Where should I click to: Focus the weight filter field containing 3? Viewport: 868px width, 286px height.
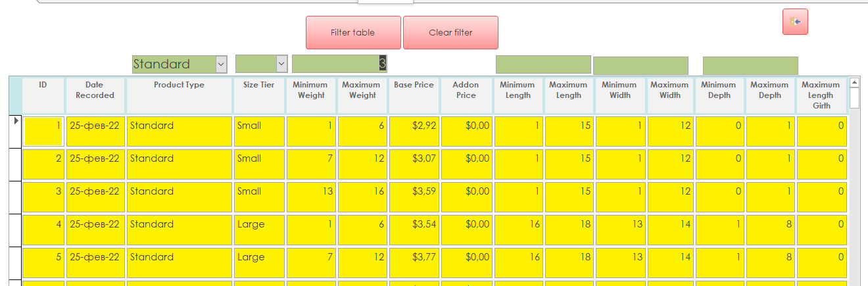point(339,64)
